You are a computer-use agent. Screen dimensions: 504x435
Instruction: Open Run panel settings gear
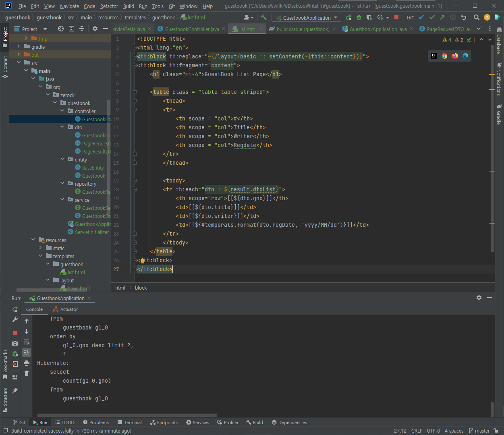pos(479,298)
